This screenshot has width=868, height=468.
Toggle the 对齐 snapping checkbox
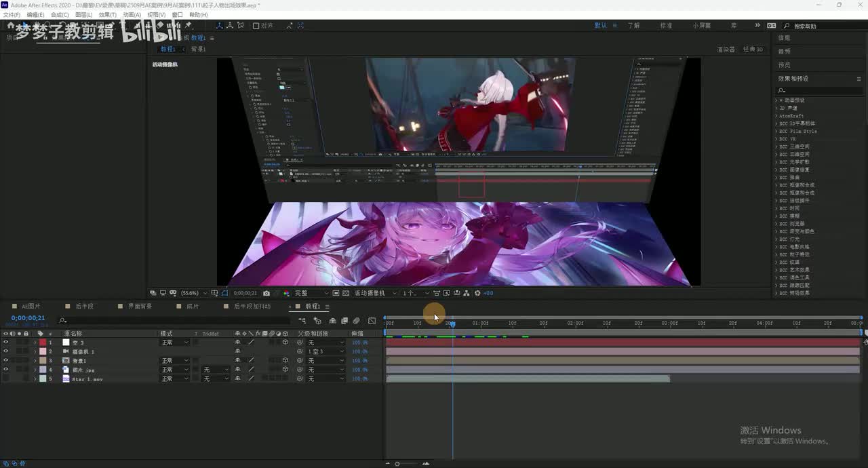[256, 26]
